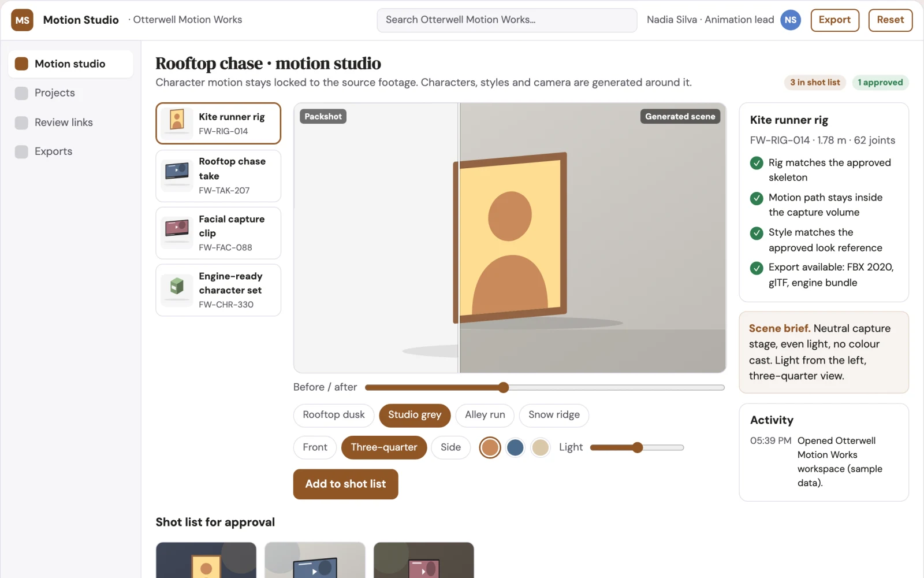
Task: Set the camera to Side view
Action: click(450, 447)
